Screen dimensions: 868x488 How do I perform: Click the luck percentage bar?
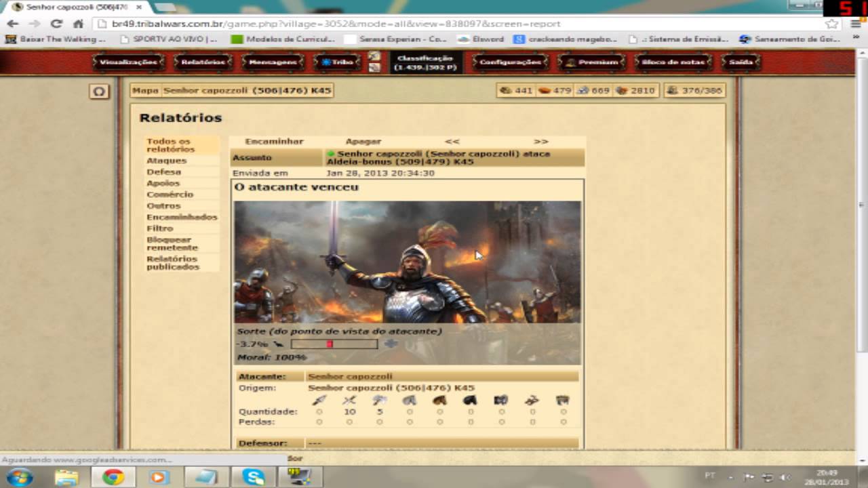point(334,344)
